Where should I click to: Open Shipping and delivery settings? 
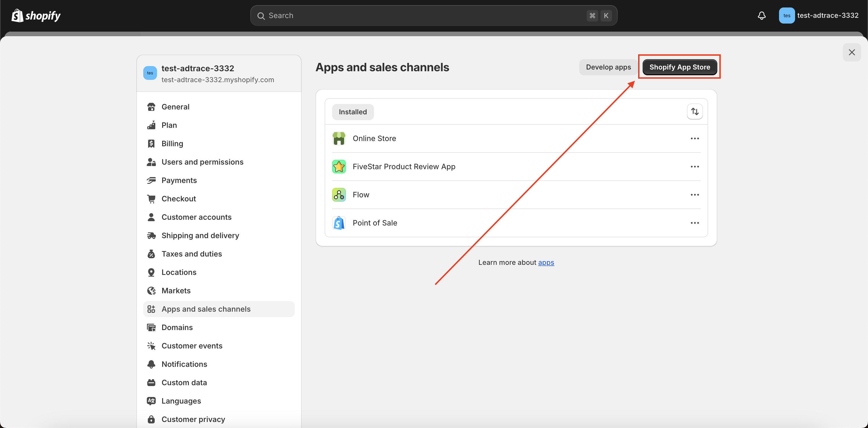(x=219, y=236)
